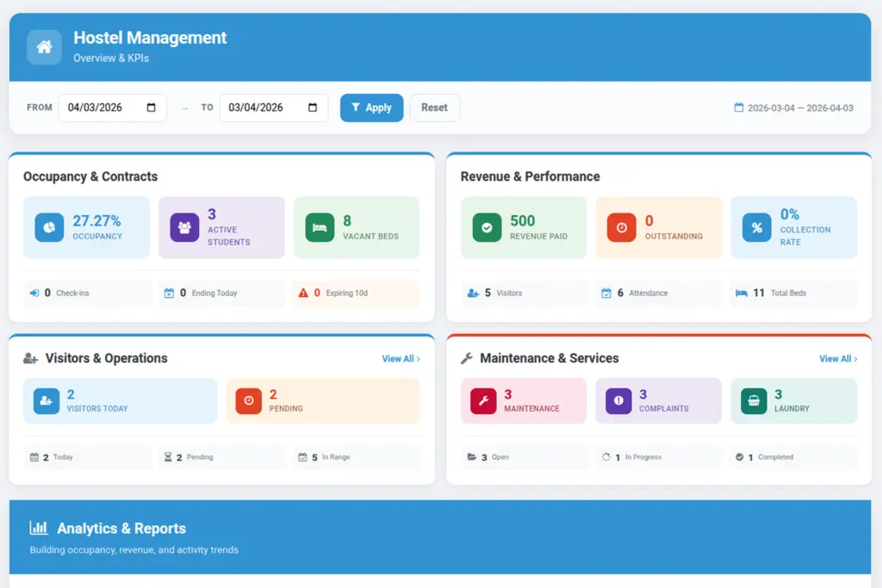Click the "Overview & KPIs" subtitle
Viewport: 882px width, 588px height.
coord(111,58)
